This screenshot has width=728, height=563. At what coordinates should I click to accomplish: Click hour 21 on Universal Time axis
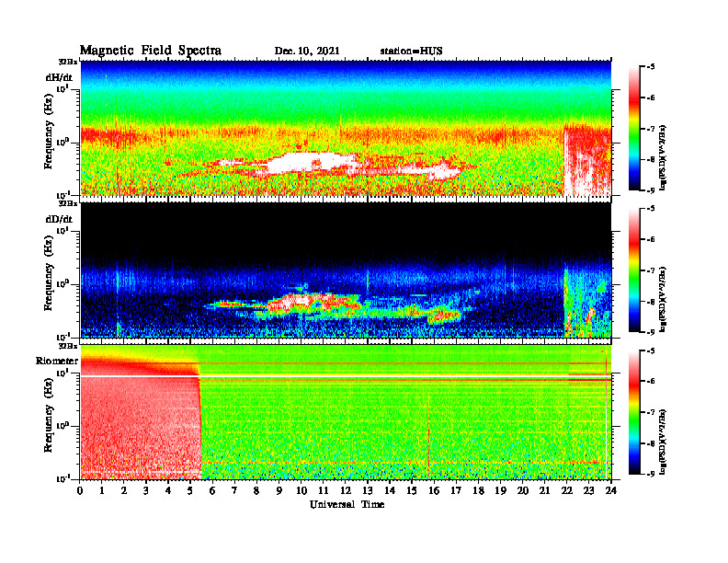coord(544,490)
